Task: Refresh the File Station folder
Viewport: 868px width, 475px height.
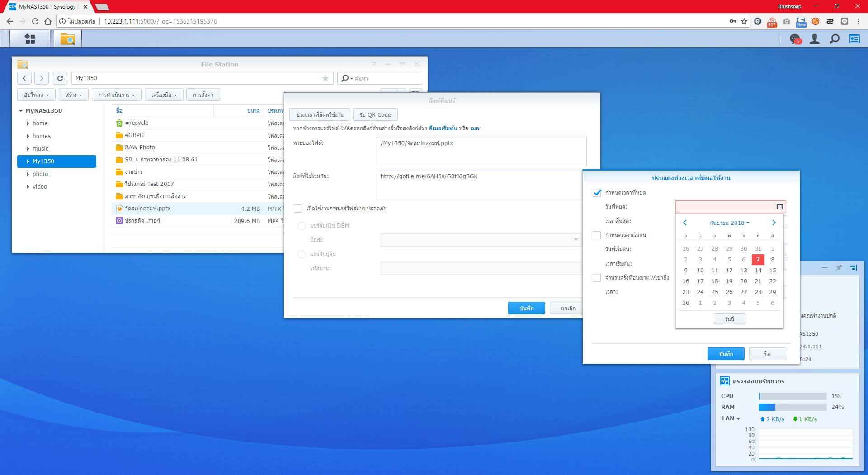Action: tap(60, 78)
